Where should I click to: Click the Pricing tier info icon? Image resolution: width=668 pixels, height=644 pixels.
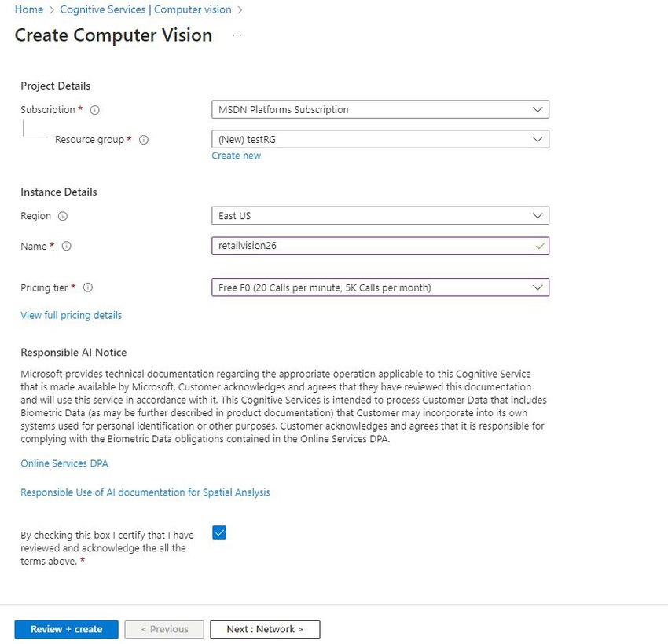pos(87,288)
